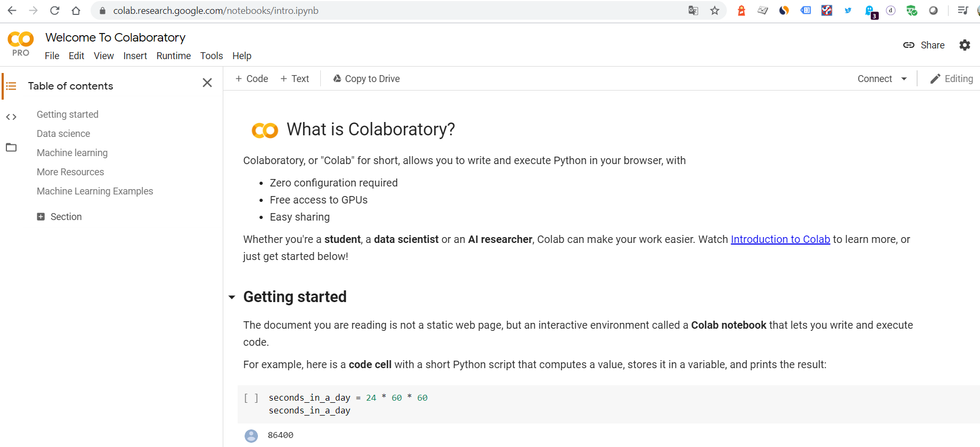Click the Share link icon button

[x=924, y=45]
